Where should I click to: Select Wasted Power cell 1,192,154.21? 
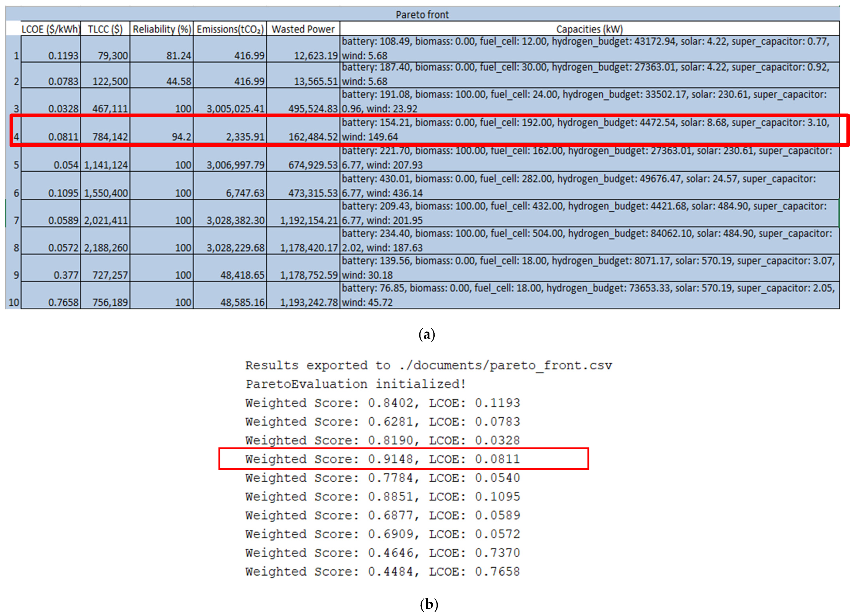point(303,213)
